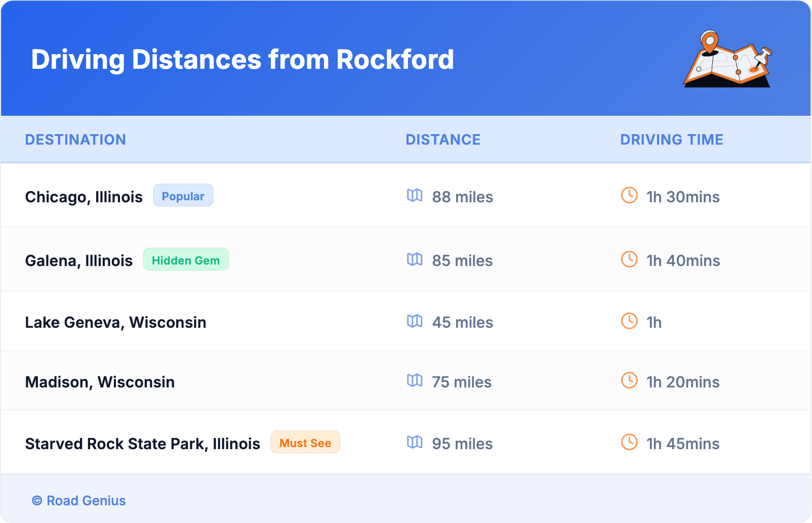Screen dimensions: 812x523
Task: Click the map icon beside 88 miles
Action: coord(415,195)
